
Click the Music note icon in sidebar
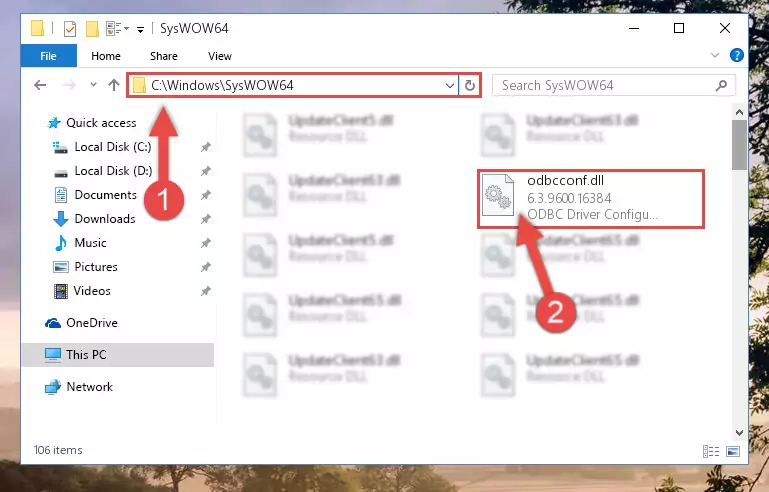click(61, 243)
